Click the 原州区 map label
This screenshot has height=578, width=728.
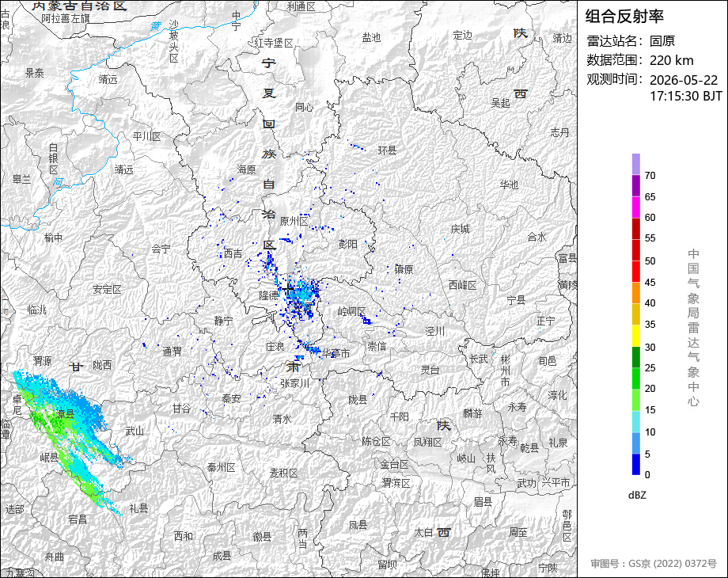coord(294,222)
